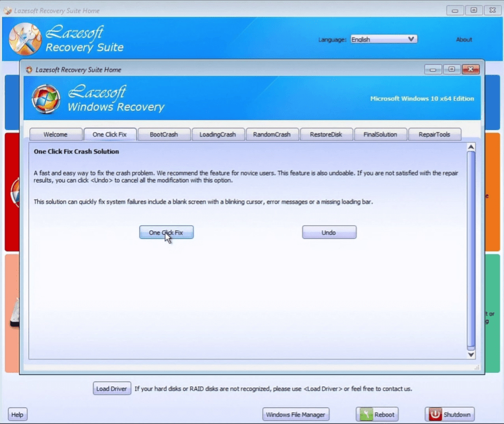
Task: Maximize the inner Recovery Suite Home window
Action: [x=451, y=69]
